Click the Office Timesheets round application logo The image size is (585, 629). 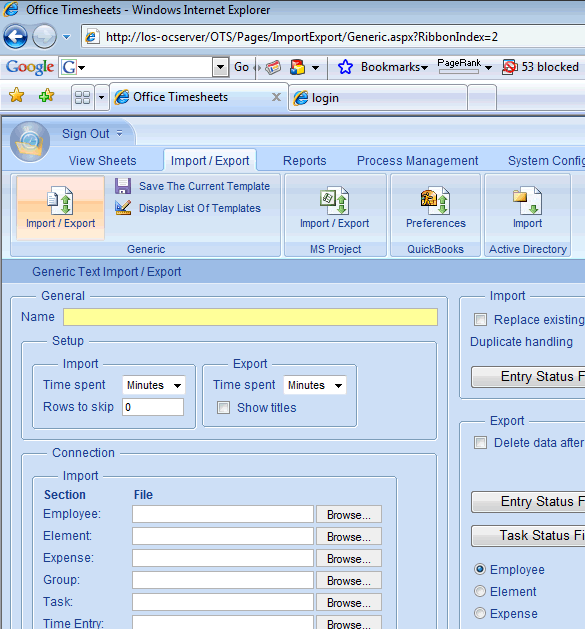click(x=30, y=141)
